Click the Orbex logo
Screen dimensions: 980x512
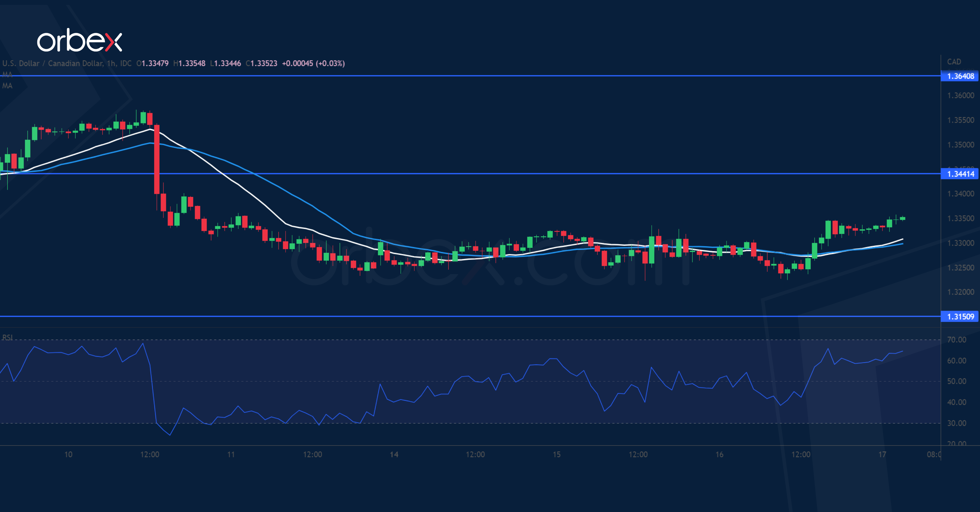tap(80, 41)
